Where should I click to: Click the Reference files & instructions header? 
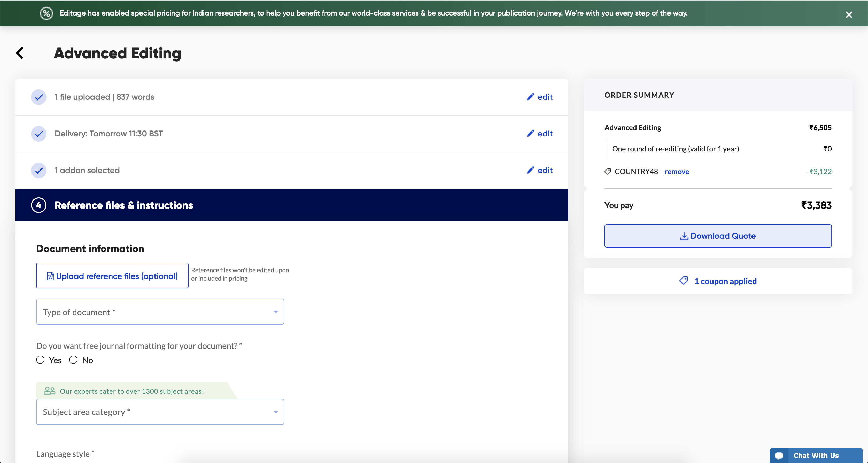point(292,205)
